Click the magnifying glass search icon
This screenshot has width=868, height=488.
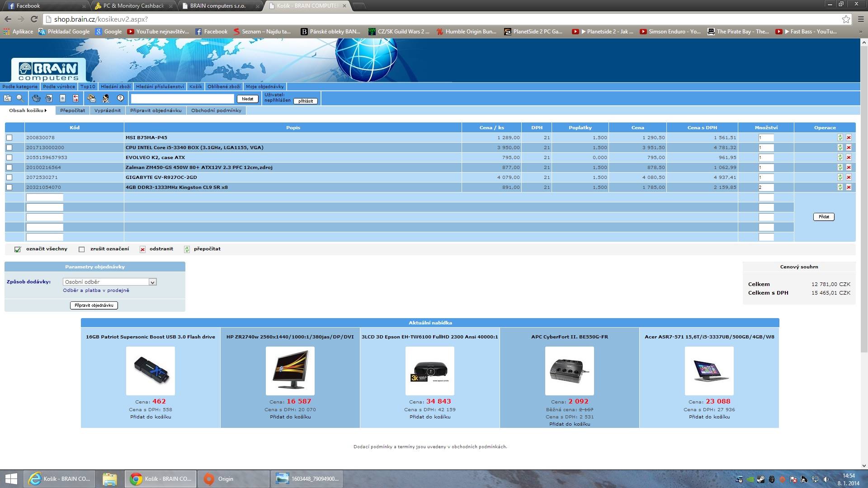click(x=20, y=98)
